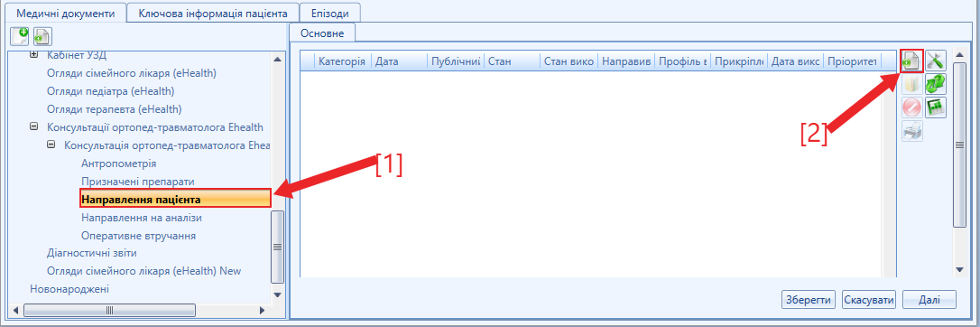Click the folder document icon beside the grid
The width and height of the screenshot is (980, 327).
click(912, 84)
